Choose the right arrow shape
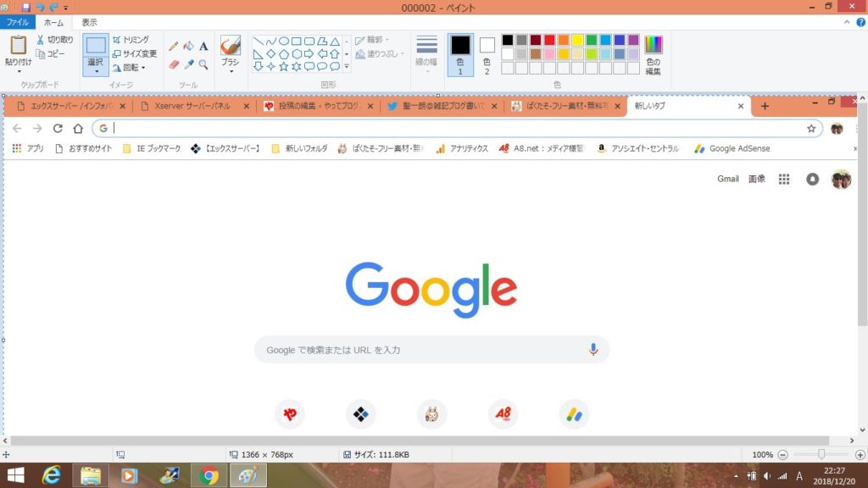This screenshot has height=488, width=868. (309, 53)
